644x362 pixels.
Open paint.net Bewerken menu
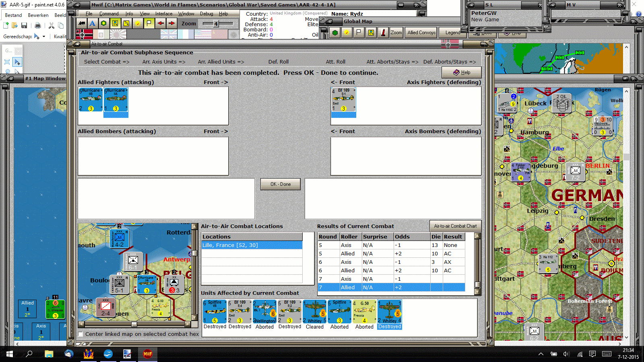(38, 15)
